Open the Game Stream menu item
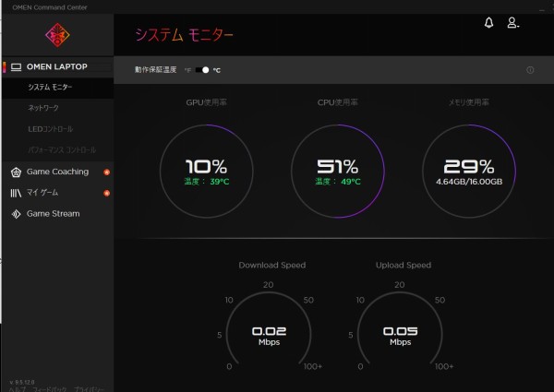 (x=53, y=214)
